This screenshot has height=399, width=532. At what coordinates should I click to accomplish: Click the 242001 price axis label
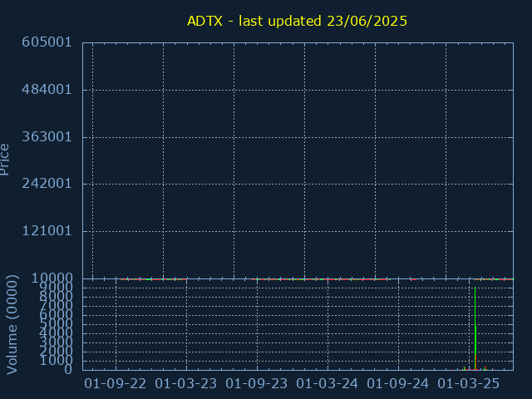click(47, 184)
